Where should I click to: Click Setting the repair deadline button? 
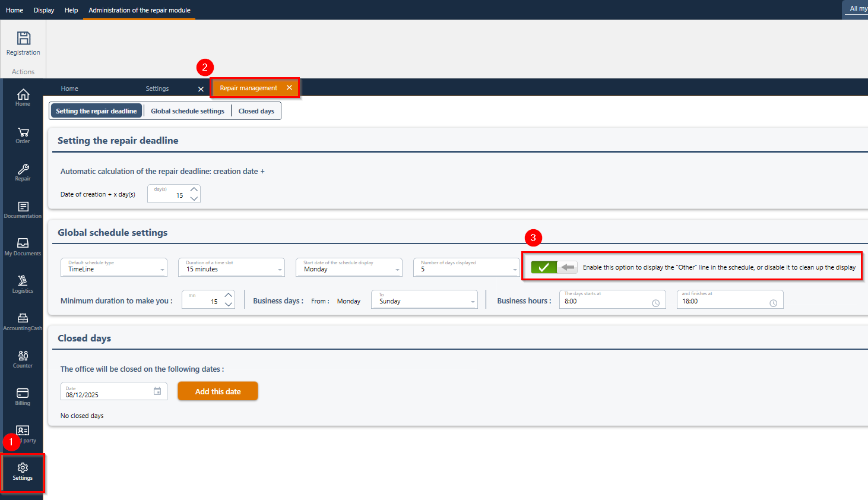click(96, 111)
